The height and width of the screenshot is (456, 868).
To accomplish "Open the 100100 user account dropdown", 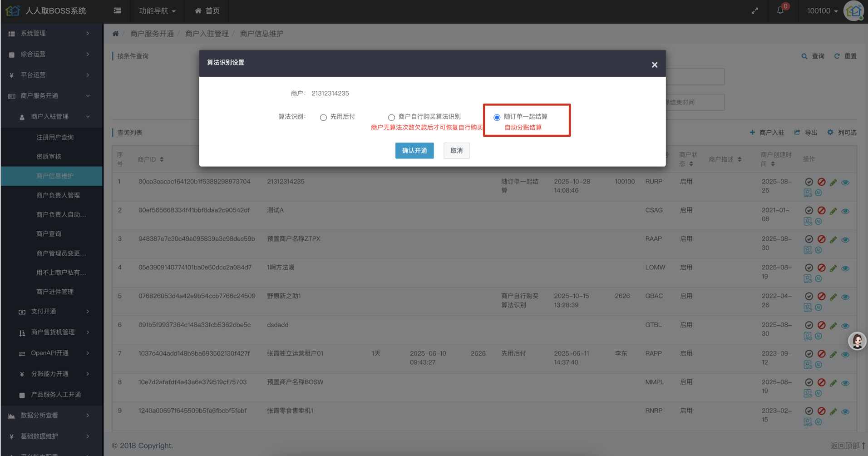I will tap(822, 11).
